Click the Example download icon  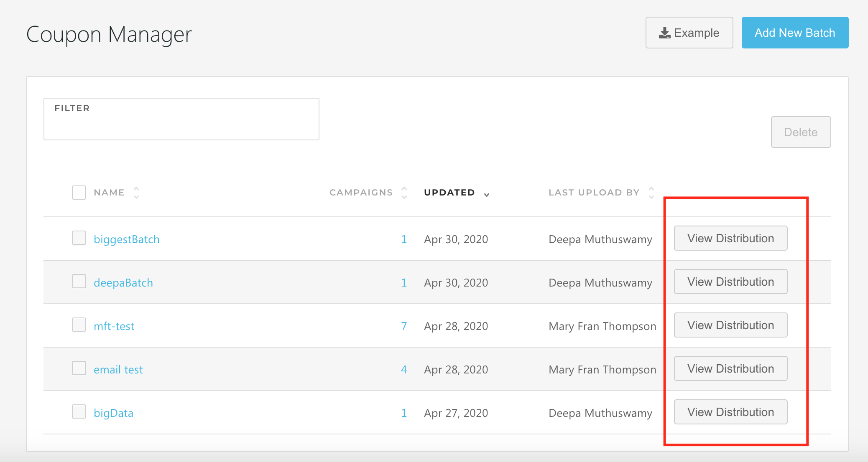[664, 33]
